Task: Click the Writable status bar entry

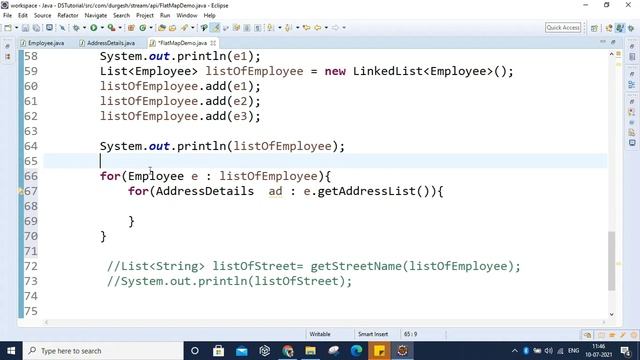Action: click(x=320, y=334)
